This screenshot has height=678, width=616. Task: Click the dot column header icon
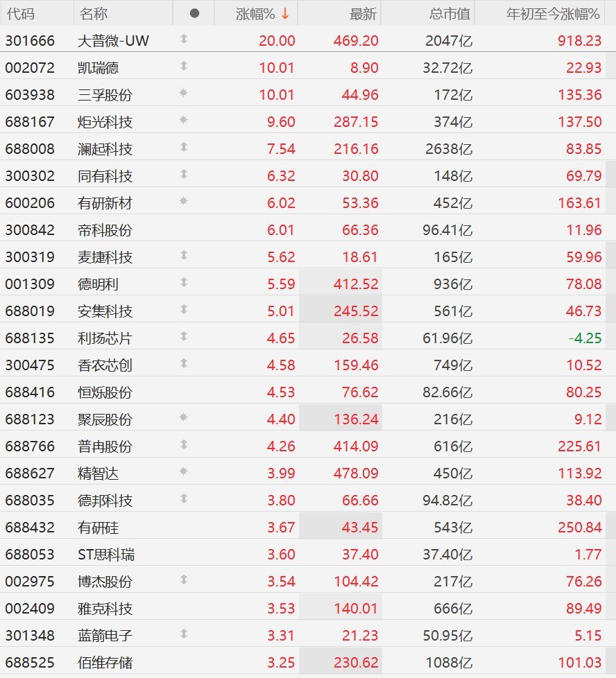pos(195,13)
